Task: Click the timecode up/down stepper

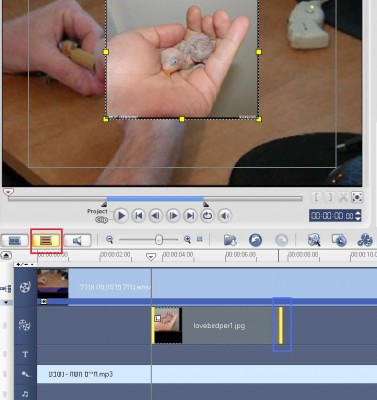Action: (x=358, y=216)
